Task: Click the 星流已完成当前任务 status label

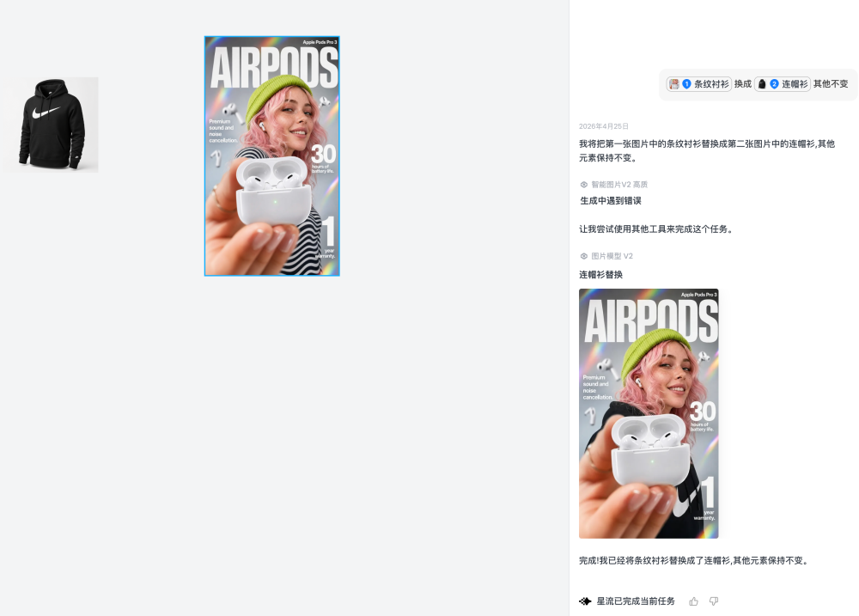Action: coord(636,601)
